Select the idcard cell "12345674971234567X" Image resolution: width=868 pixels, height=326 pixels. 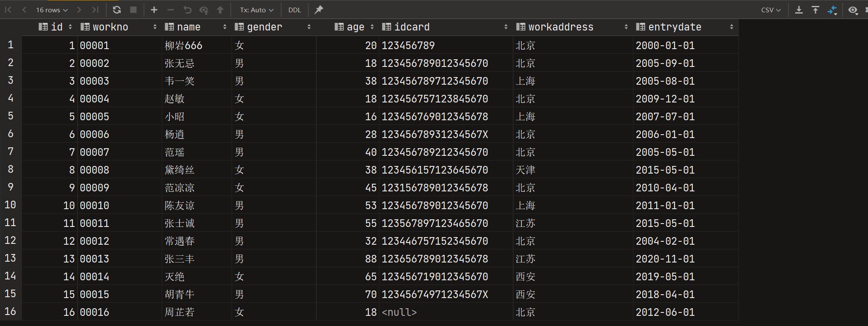pos(446,294)
